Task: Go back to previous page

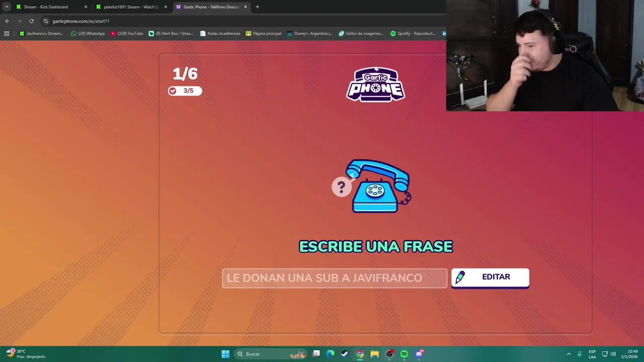Action: tap(7, 21)
